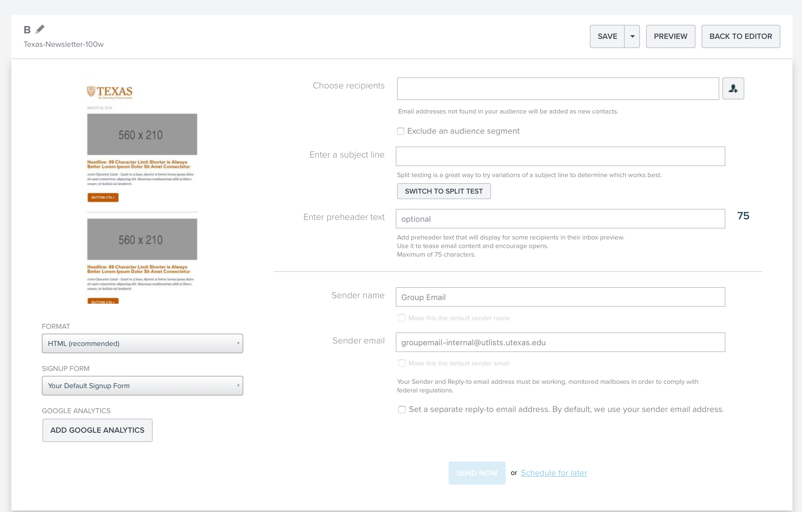Open the PREVIEW button

[x=671, y=36]
